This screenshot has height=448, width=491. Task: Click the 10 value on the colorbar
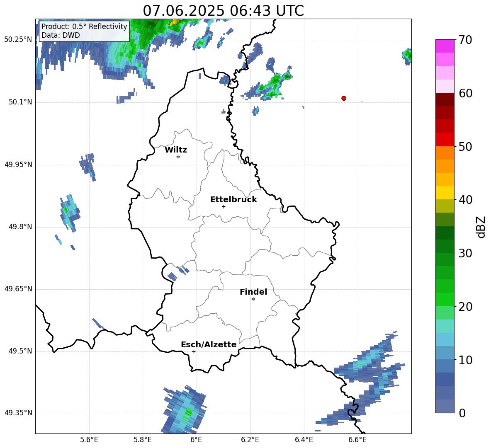[465, 360]
